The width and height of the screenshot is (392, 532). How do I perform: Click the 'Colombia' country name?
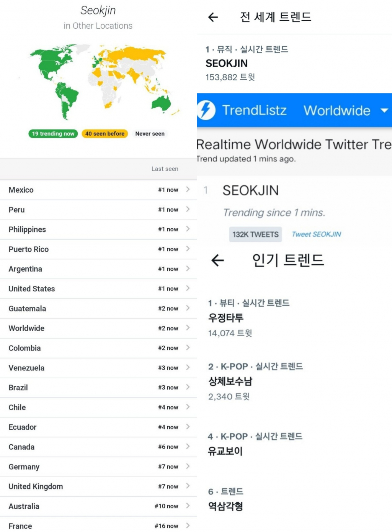tap(24, 348)
